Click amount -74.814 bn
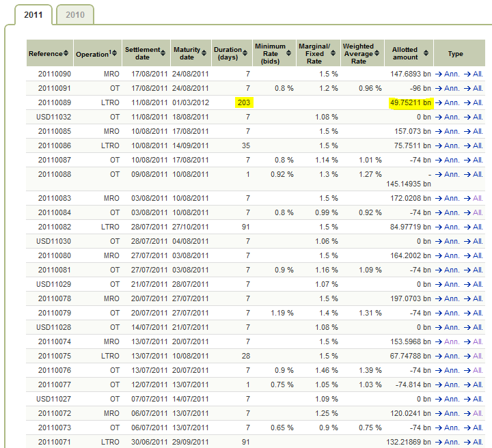492x448 pixels. [413, 385]
